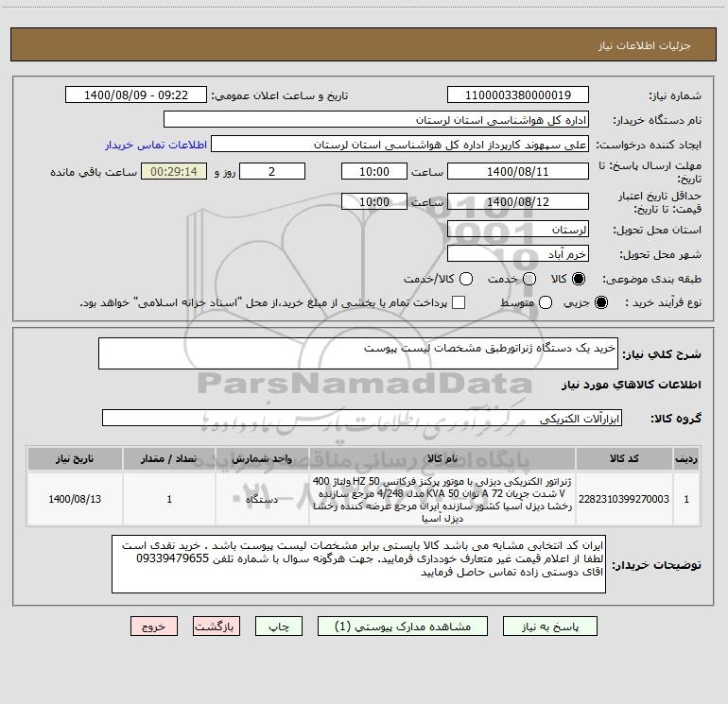Click the response deadline date 1400/08/11
The width and height of the screenshot is (728, 704).
(x=518, y=171)
